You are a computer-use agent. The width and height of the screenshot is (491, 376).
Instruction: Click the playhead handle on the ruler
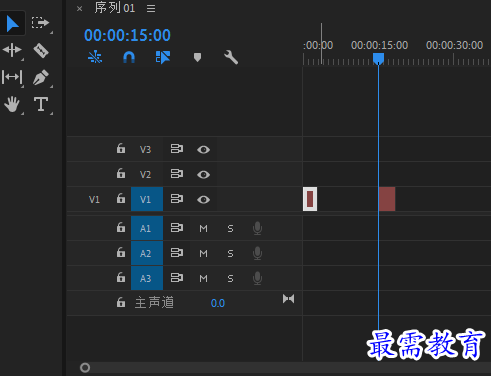[378, 59]
